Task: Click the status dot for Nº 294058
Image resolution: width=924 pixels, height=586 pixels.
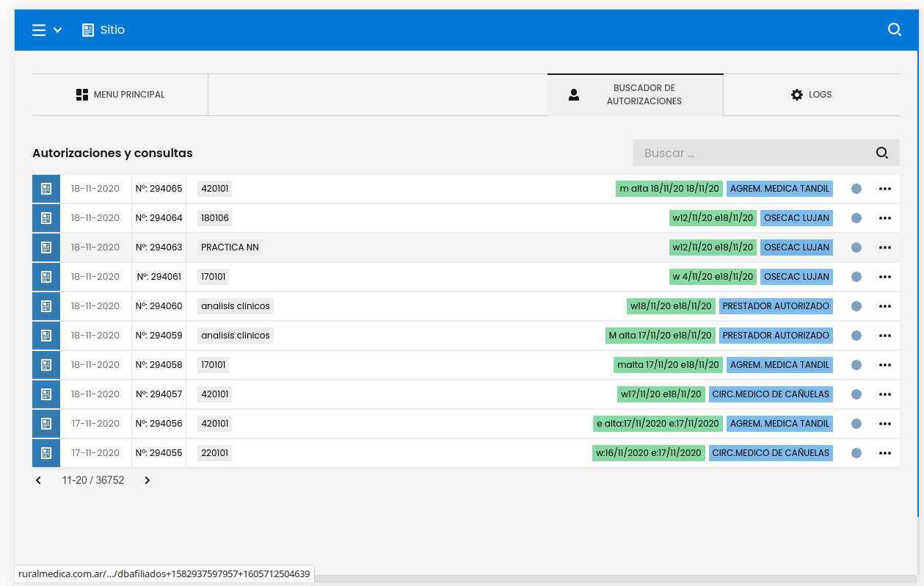Action: coord(856,365)
